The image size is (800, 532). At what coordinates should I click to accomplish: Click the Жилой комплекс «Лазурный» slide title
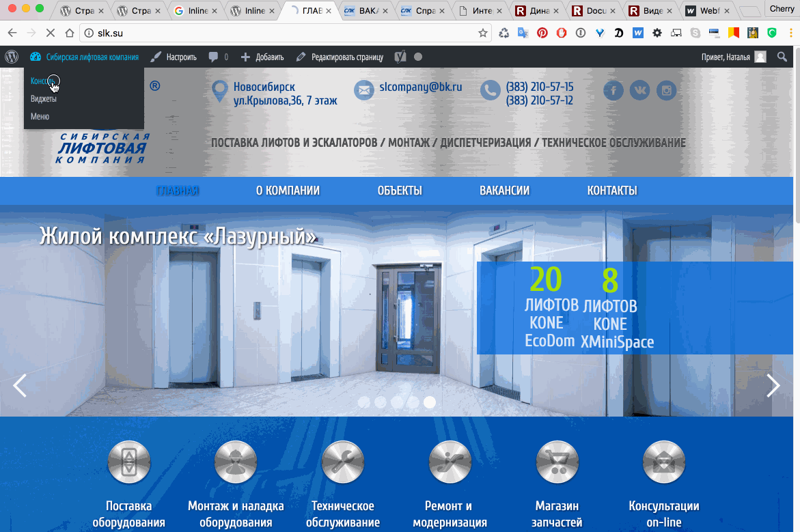(x=178, y=236)
